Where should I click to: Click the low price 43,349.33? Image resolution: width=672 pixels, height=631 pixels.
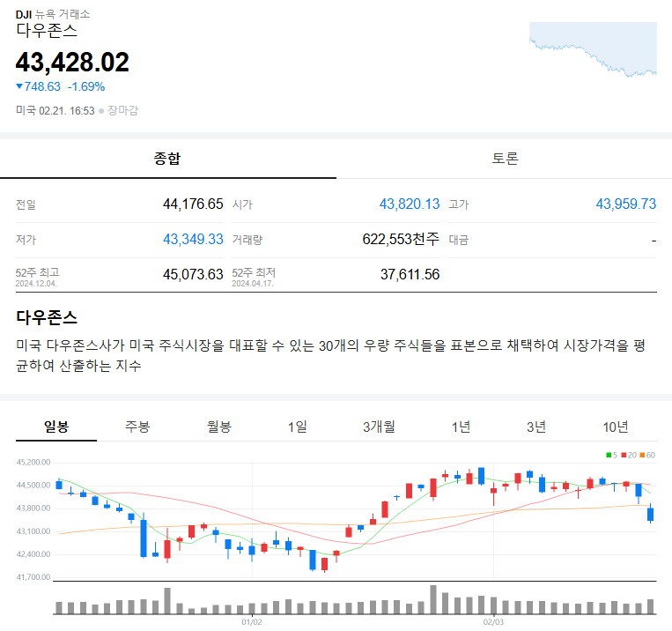[193, 239]
